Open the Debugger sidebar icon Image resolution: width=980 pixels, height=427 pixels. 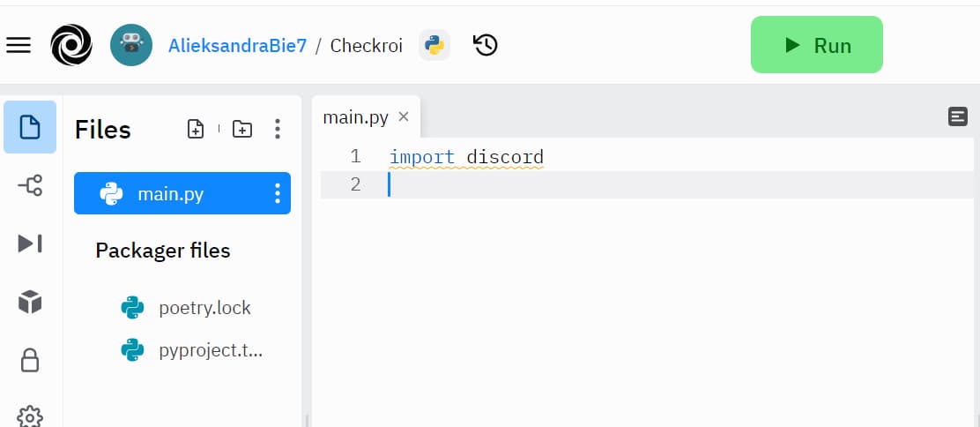[x=30, y=243]
